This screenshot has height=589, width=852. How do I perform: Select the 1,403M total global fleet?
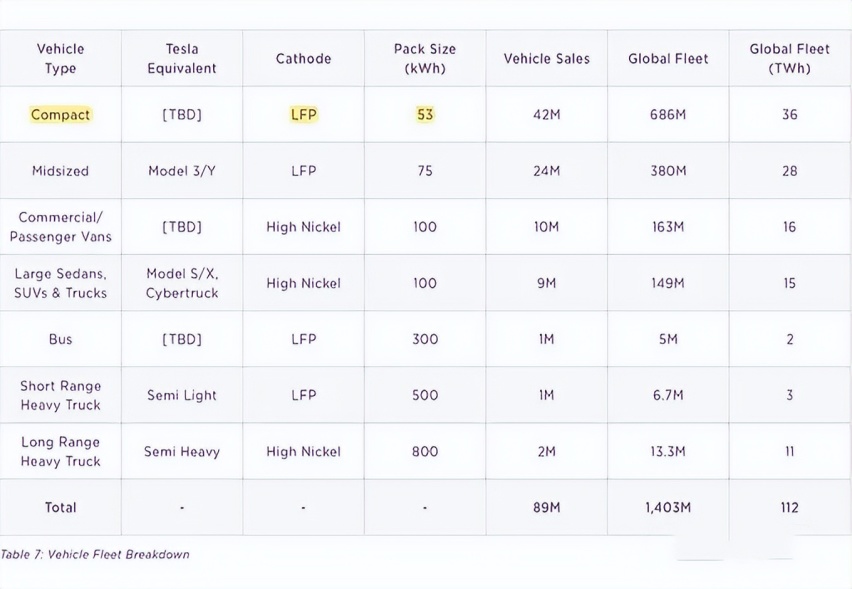[x=668, y=507]
